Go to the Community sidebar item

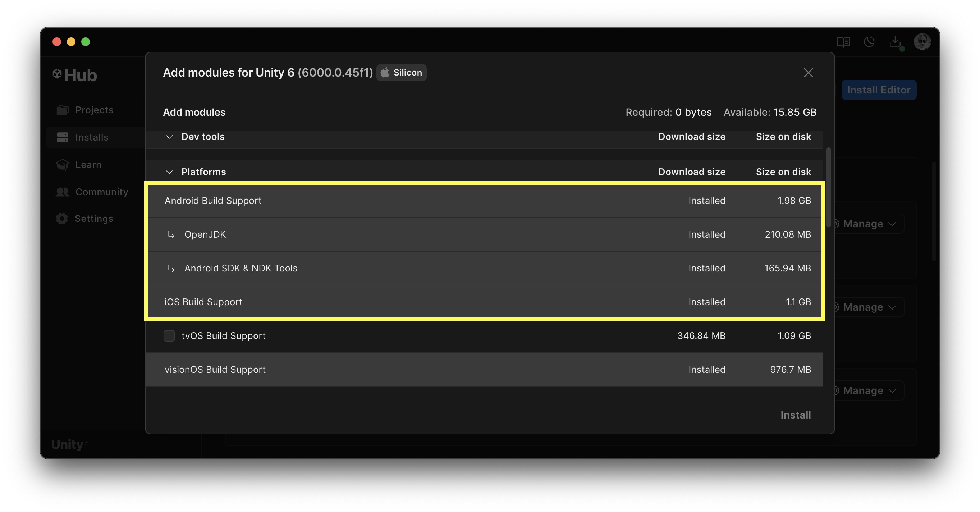[x=102, y=192]
